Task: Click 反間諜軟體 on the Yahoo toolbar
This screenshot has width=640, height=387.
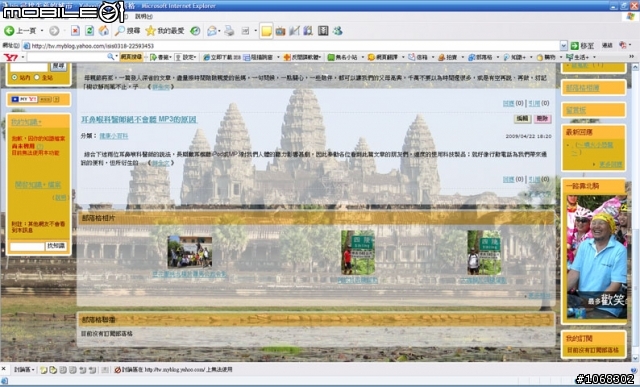Action: (x=302, y=57)
